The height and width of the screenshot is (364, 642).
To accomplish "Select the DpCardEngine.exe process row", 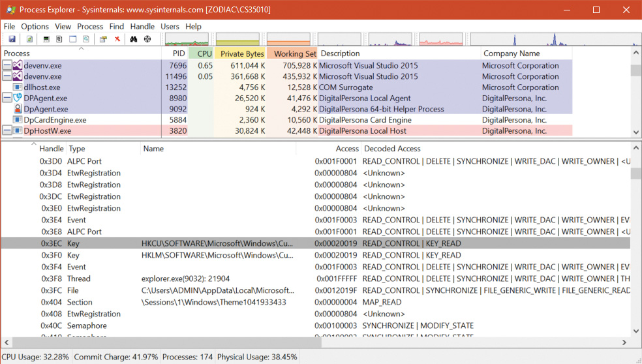I will (x=55, y=120).
